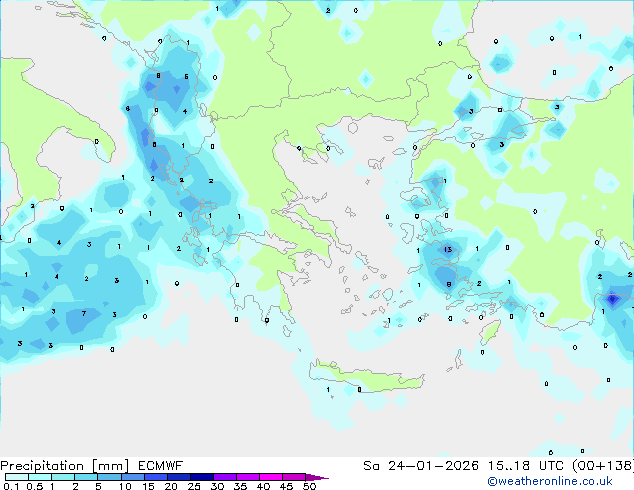This screenshot has width=634, height=490.
Task: Click the island of Rhodes on the map
Action: tap(490, 332)
